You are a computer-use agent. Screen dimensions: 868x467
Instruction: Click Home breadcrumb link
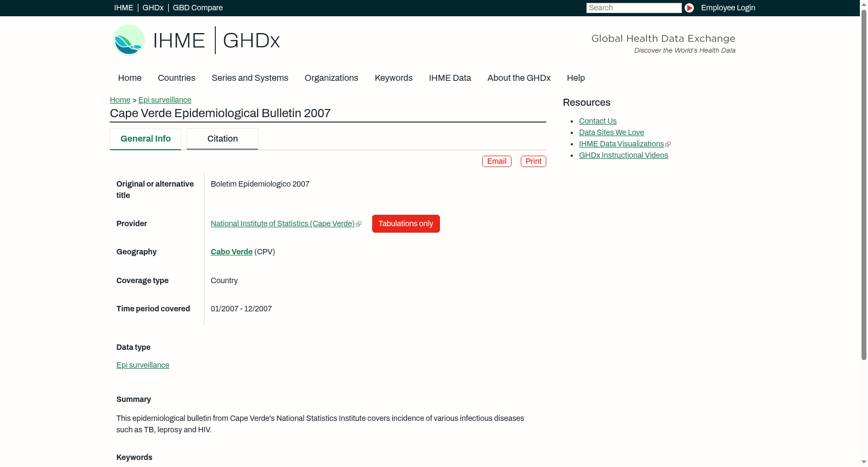[x=120, y=100]
